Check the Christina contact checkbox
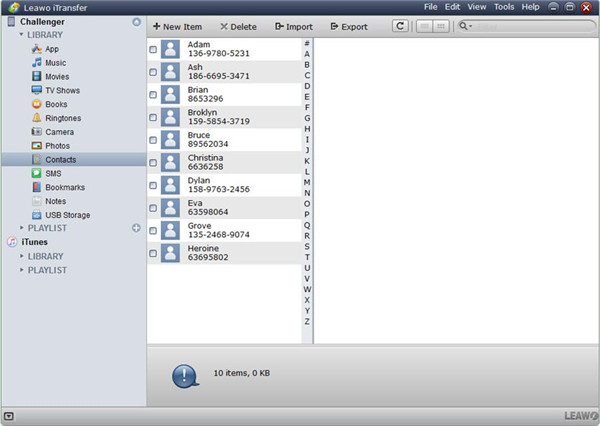 [153, 163]
